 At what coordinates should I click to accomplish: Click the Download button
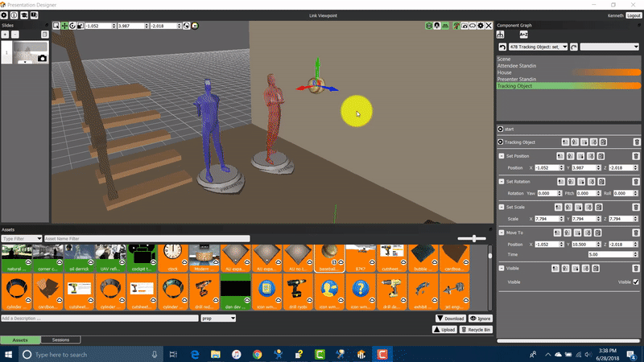click(451, 319)
